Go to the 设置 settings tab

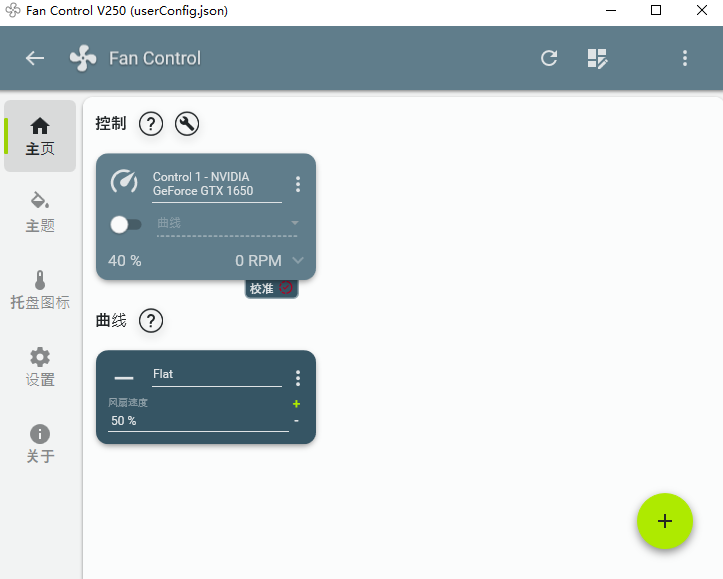click(x=40, y=366)
